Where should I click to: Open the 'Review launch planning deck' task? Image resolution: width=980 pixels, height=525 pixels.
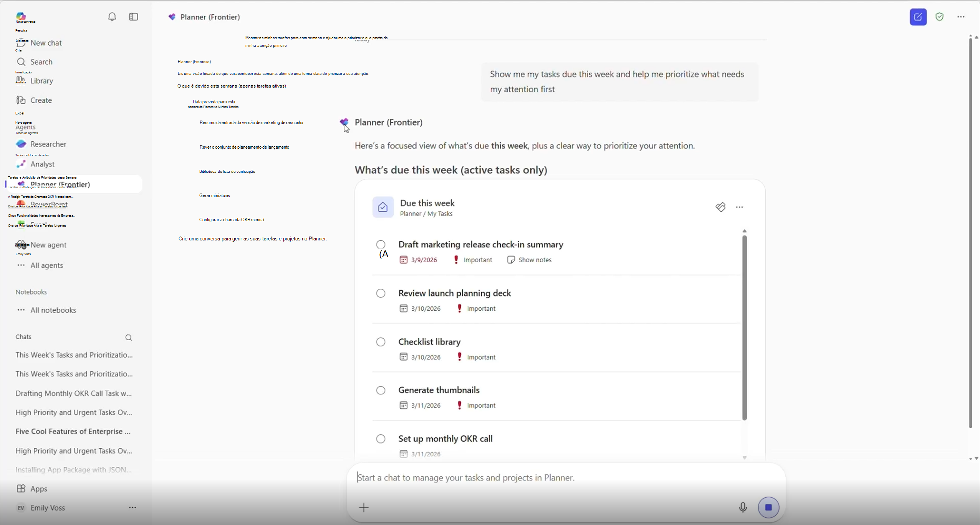pyautogui.click(x=455, y=293)
